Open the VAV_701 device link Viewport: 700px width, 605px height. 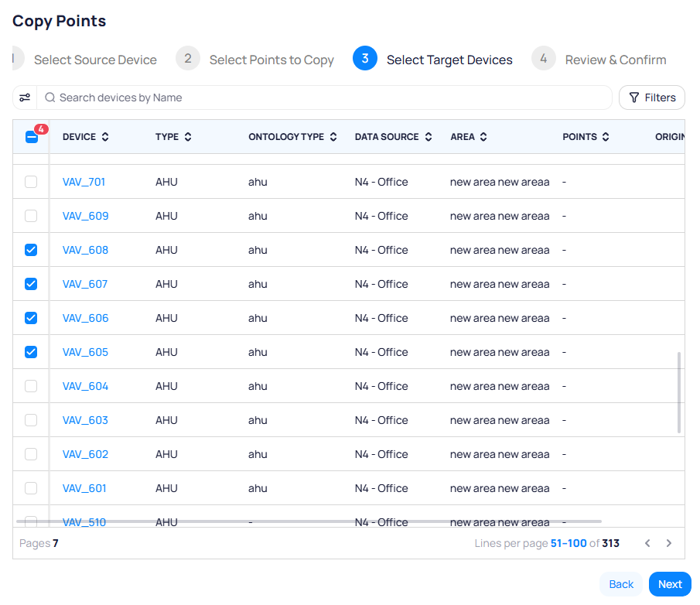coord(84,182)
